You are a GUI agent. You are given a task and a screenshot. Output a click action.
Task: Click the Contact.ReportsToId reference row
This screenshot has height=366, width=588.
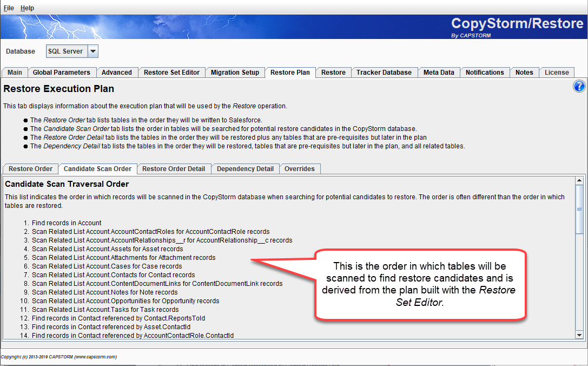(x=118, y=318)
